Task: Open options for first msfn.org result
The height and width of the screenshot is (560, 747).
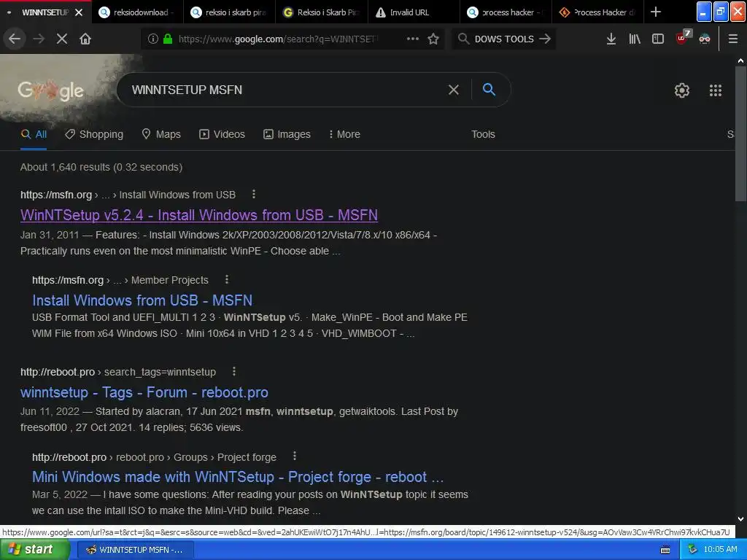Action: pos(253,194)
